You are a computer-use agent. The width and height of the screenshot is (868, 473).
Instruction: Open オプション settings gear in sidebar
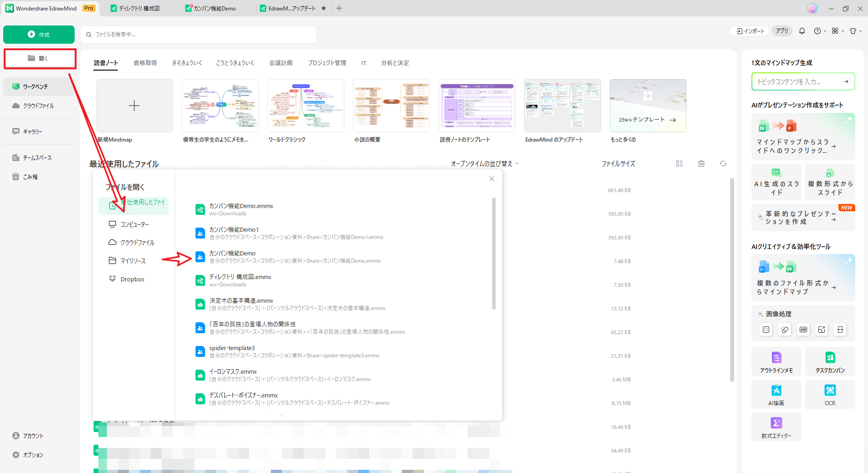click(x=28, y=455)
